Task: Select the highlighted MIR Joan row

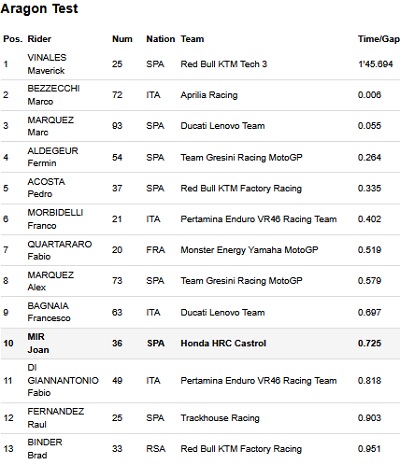Action: click(200, 343)
